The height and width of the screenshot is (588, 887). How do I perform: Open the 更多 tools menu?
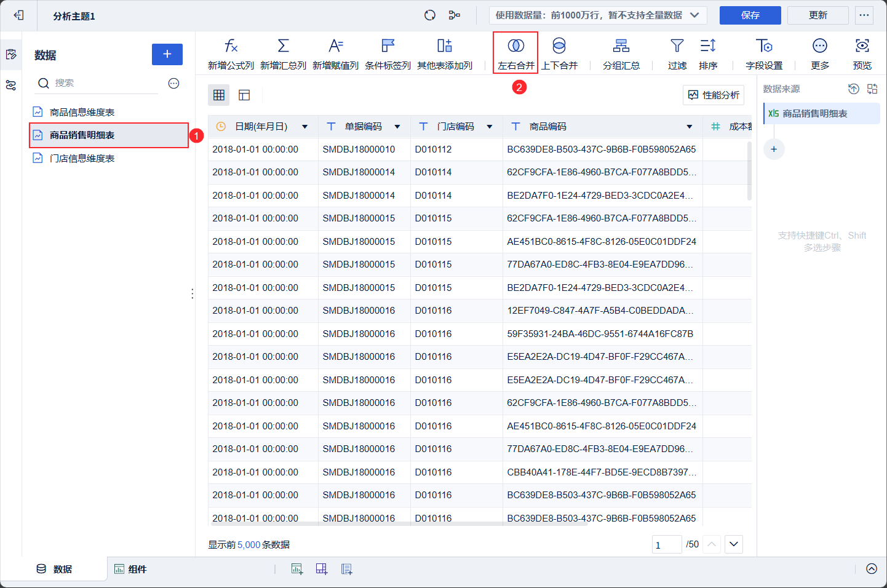[x=820, y=54]
